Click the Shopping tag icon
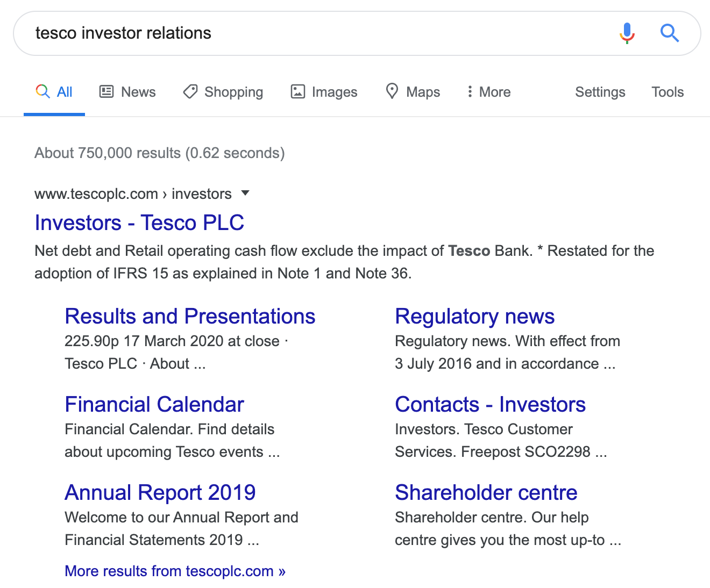 point(190,92)
